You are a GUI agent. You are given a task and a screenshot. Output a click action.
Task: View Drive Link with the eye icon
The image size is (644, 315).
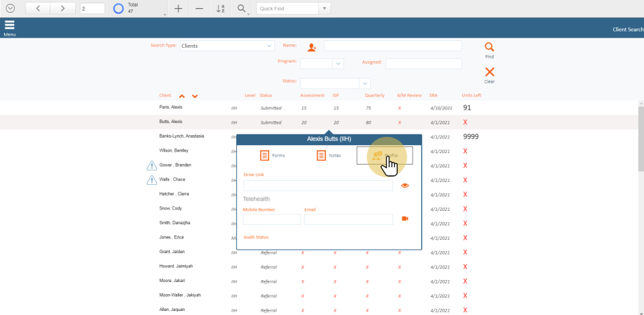pos(405,185)
